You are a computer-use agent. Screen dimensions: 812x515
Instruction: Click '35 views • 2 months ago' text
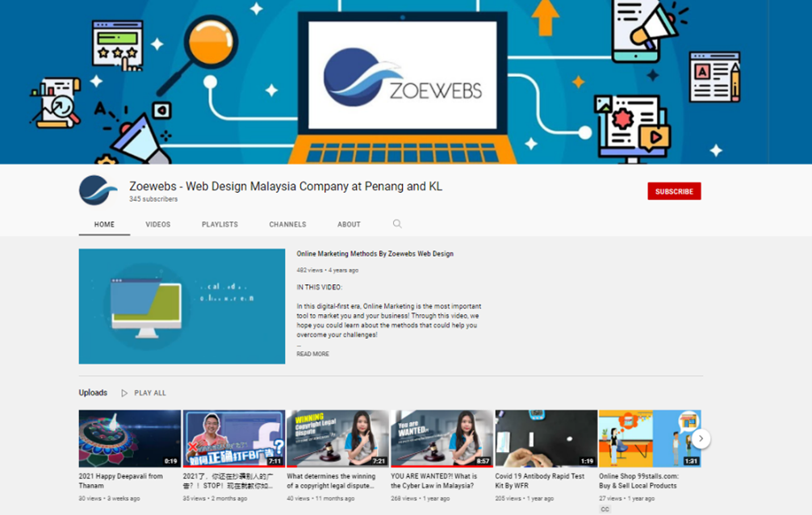click(215, 498)
